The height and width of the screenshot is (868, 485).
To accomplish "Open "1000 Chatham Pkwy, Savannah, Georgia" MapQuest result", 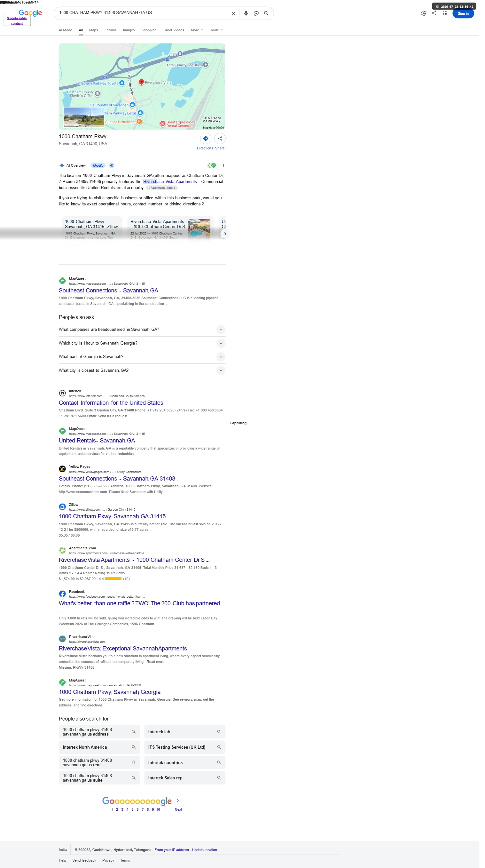I will point(109,692).
